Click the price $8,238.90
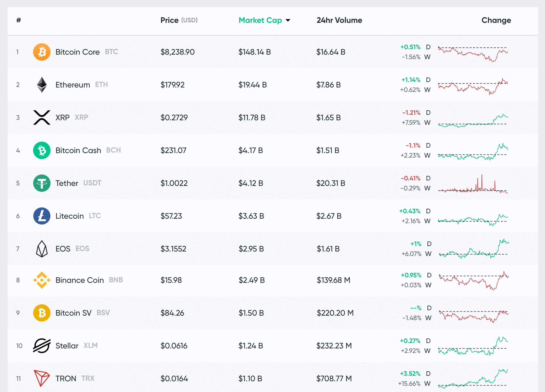The width and height of the screenshot is (545, 392). pyautogui.click(x=178, y=52)
